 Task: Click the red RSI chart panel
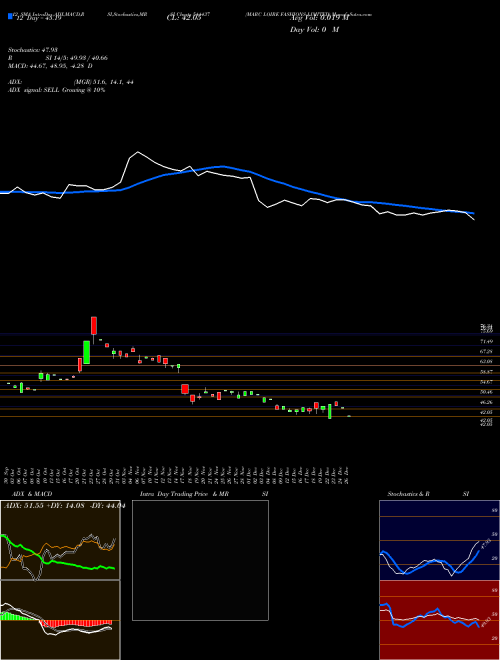point(439,620)
